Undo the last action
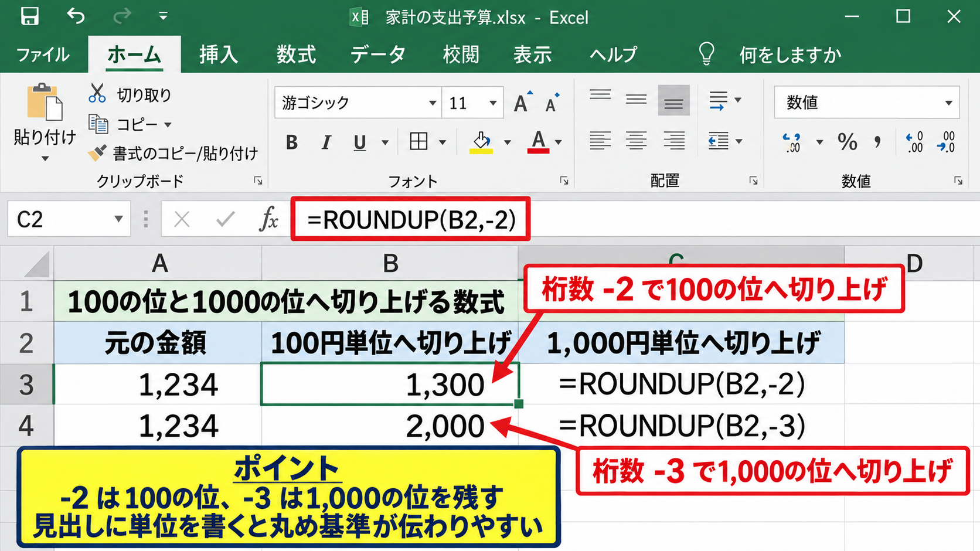The image size is (980, 551). [x=76, y=16]
